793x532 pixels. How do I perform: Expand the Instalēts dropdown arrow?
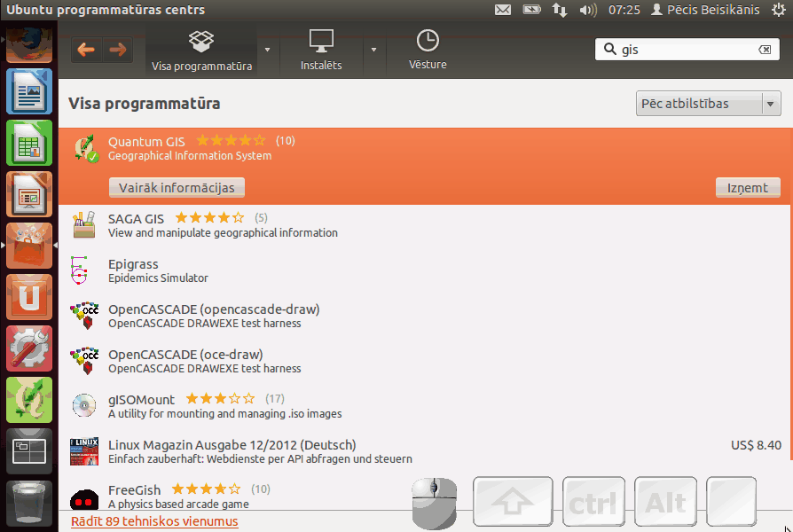point(373,50)
